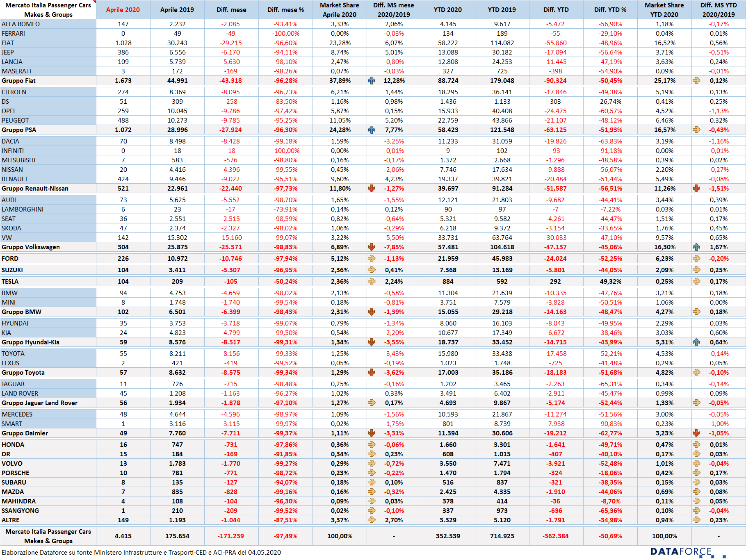Click the LAND ROVER row label
The width and height of the screenshot is (746, 560).
tap(20, 394)
